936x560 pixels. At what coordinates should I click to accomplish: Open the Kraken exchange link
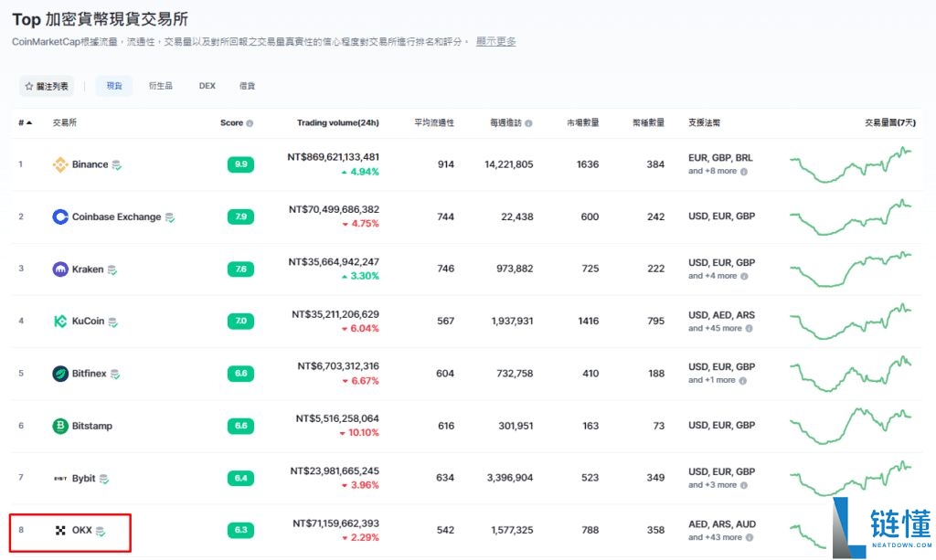88,269
